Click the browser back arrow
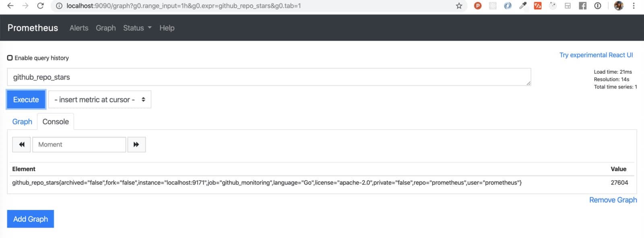The image size is (644, 238). click(10, 6)
